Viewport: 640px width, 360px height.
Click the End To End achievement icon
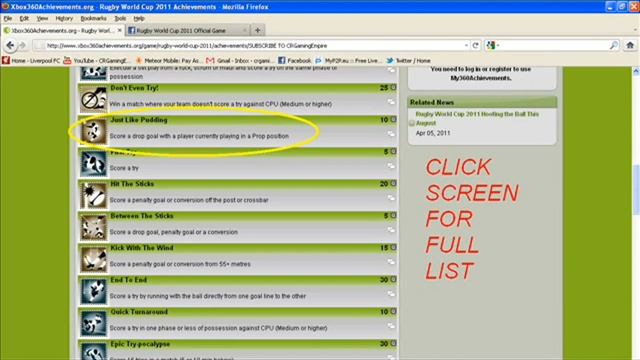point(93,291)
